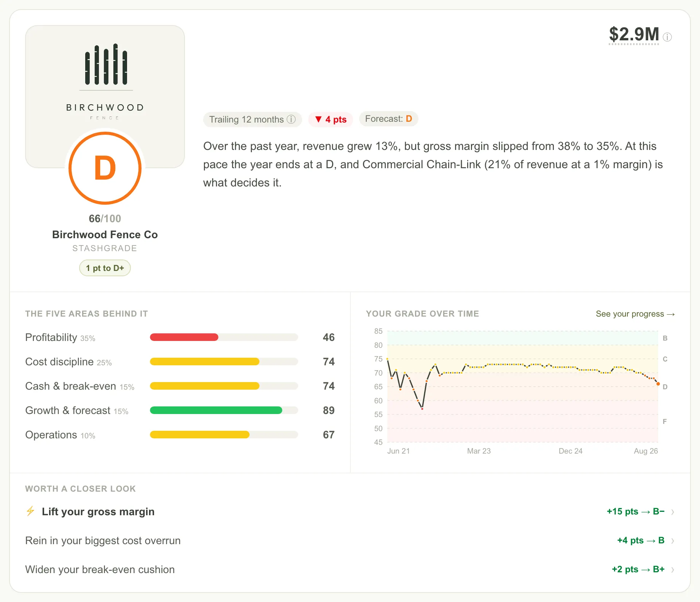700x602 pixels.
Task: Expand the Rein in your biggest cost overrun chevron
Action: 673,541
